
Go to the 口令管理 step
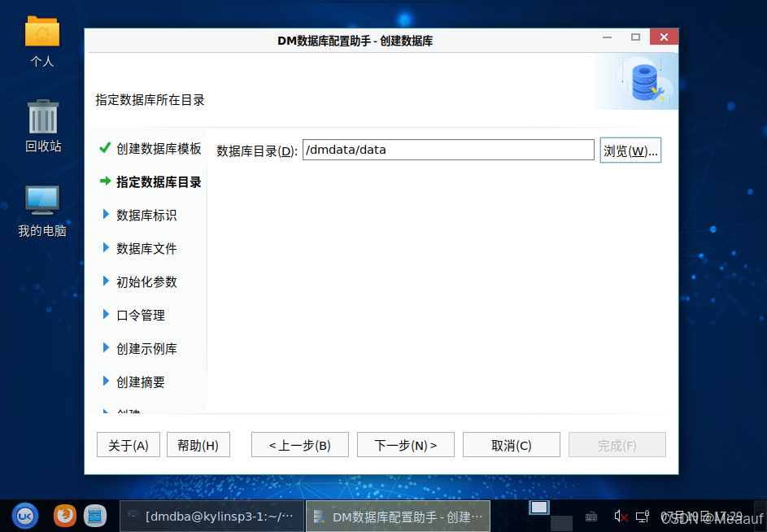(x=141, y=315)
